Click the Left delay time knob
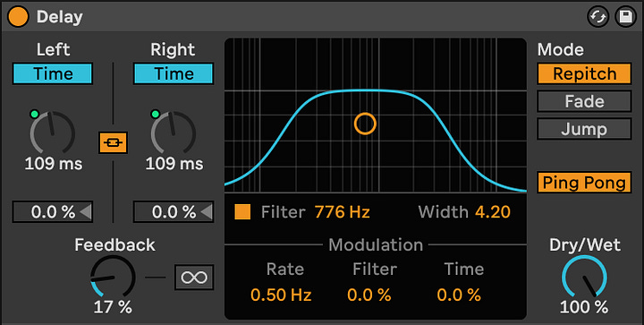Viewport: 644px width, 325px height. click(x=53, y=133)
